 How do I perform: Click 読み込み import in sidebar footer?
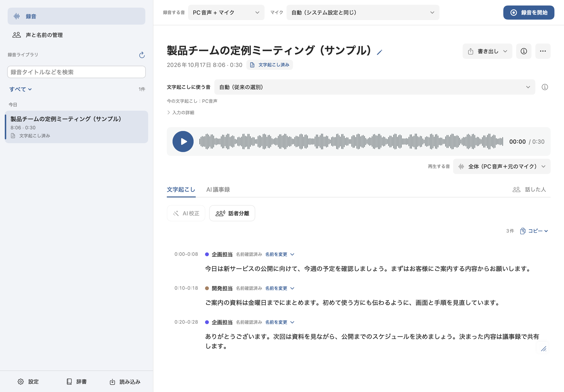pyautogui.click(x=125, y=382)
